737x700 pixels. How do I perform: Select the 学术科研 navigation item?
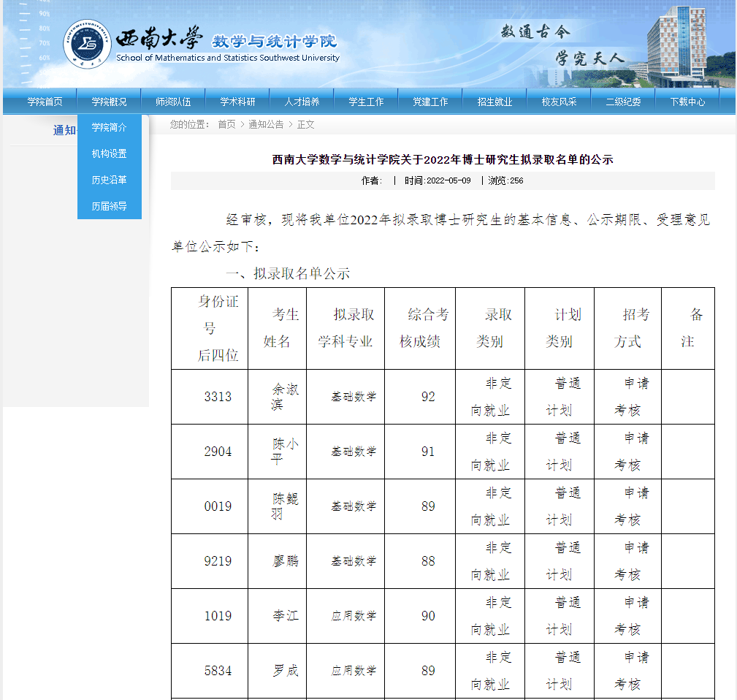tap(237, 102)
